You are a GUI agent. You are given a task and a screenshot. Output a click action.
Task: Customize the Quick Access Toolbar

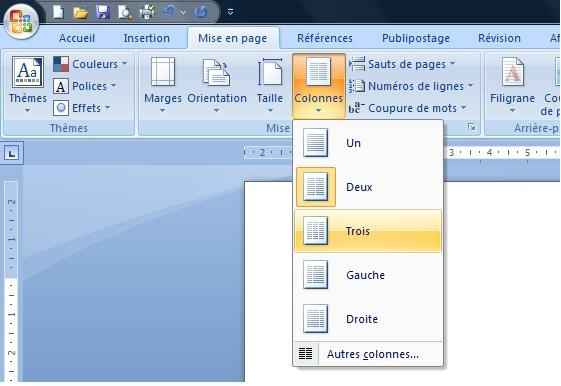[230, 12]
